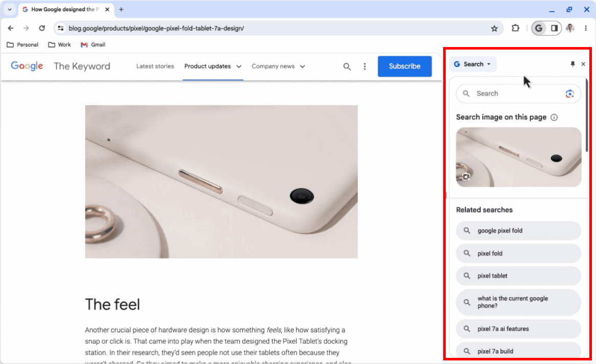596x364 pixels.
Task: Search the blog with magnifier icon
Action: [x=347, y=66]
